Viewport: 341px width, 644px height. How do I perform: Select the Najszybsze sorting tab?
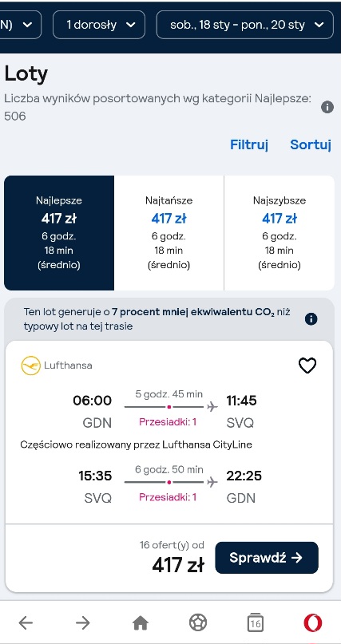click(280, 233)
